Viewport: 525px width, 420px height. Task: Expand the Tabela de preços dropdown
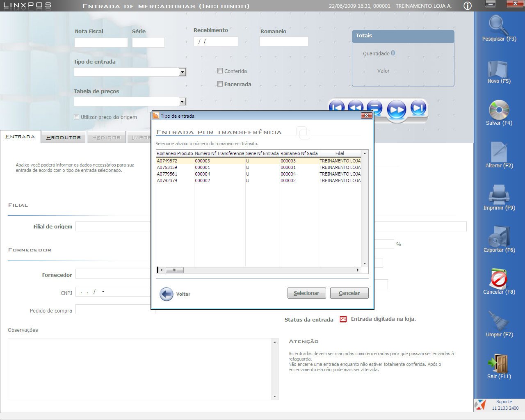pos(182,102)
